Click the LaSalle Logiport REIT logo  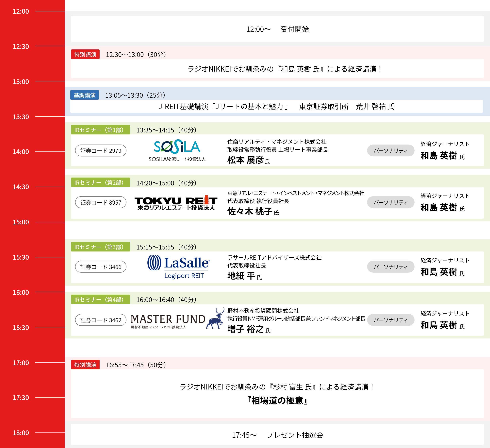(179, 267)
